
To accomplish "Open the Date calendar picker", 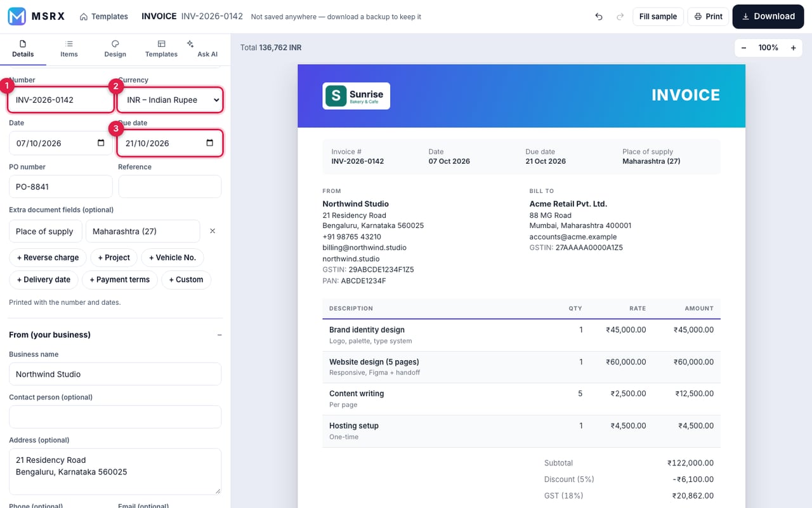I will coord(101,143).
